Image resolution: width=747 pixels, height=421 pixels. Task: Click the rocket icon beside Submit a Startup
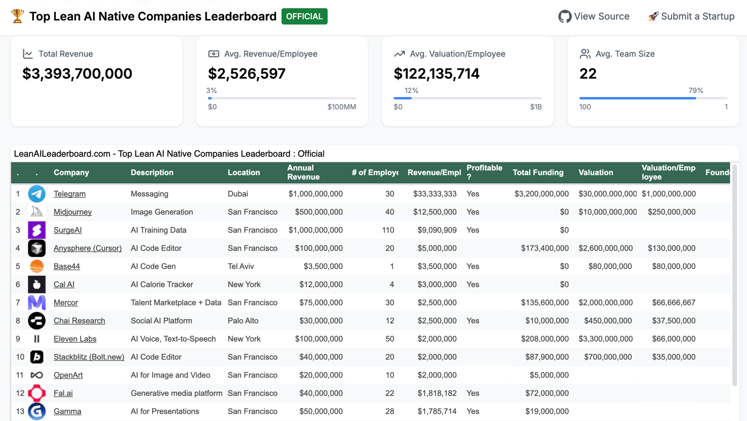coord(653,17)
